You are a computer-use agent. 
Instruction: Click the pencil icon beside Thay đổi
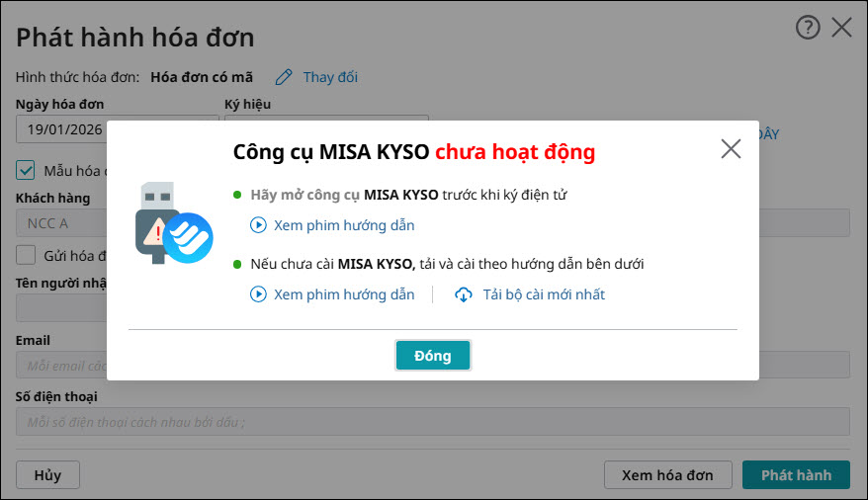(285, 77)
